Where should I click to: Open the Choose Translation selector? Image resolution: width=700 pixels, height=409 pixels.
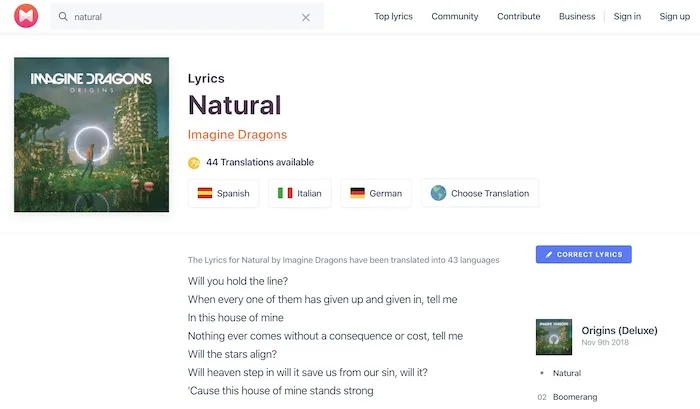click(x=480, y=193)
